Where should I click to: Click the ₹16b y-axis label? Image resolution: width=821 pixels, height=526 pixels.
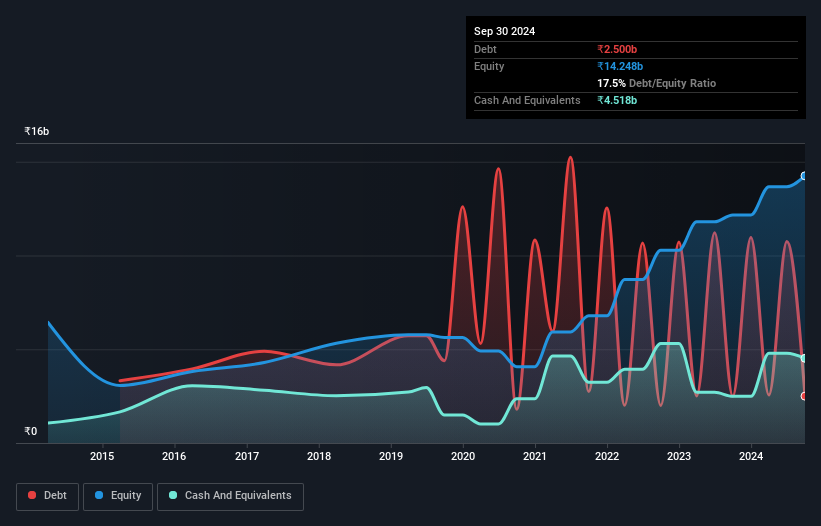coord(37,131)
